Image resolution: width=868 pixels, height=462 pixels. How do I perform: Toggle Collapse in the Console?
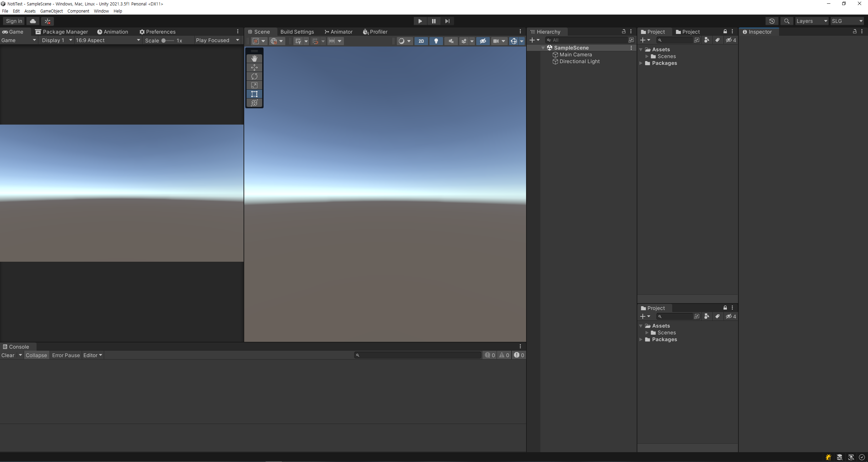[x=36, y=355]
